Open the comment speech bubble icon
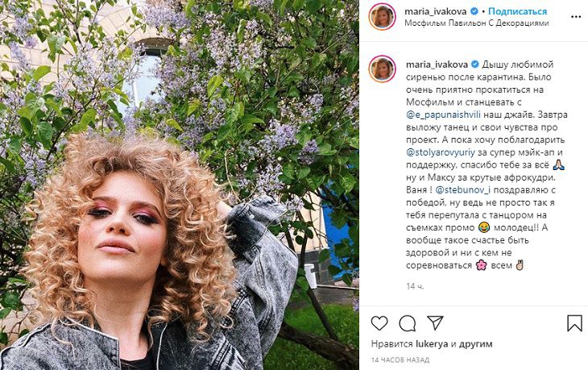The image size is (588, 370). [408, 323]
